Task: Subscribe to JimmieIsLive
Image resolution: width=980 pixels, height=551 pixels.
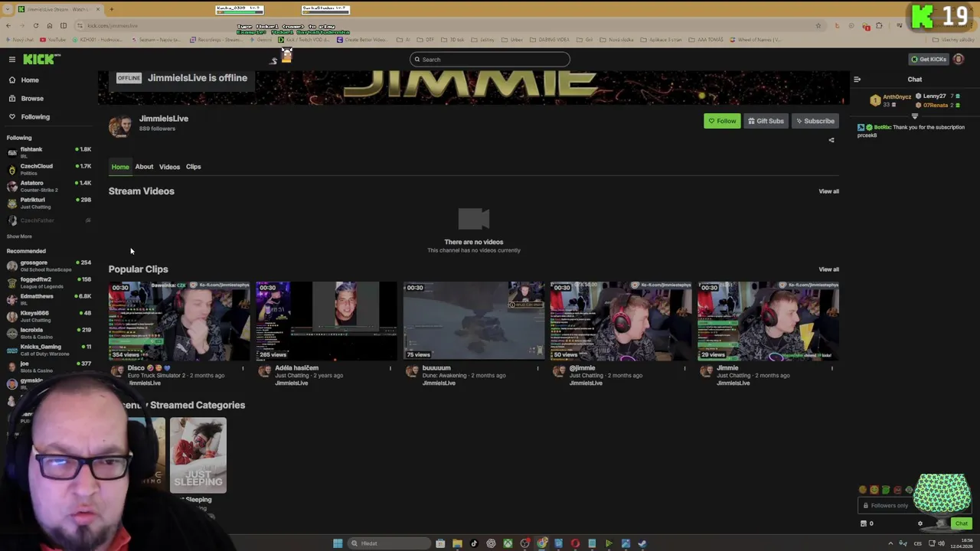Action: [x=815, y=121]
